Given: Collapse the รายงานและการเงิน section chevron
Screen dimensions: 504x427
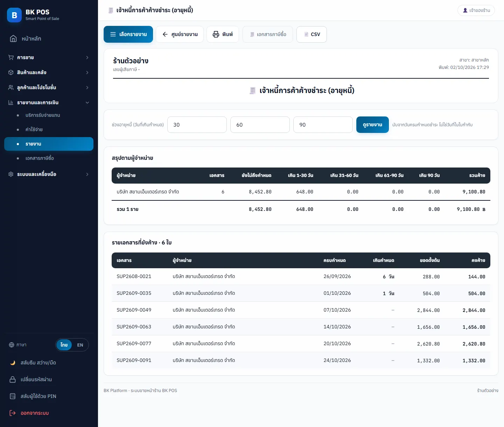Looking at the screenshot, I should [x=87, y=102].
